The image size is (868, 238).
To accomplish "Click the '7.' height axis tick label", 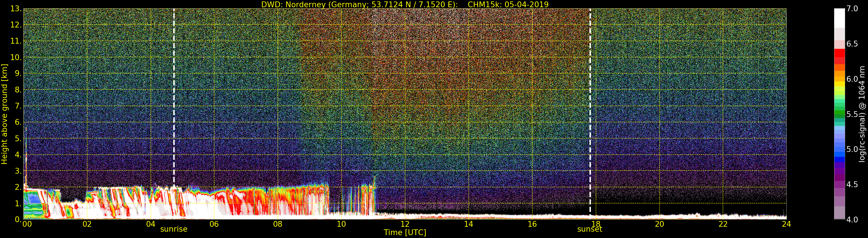I will pos(18,106).
